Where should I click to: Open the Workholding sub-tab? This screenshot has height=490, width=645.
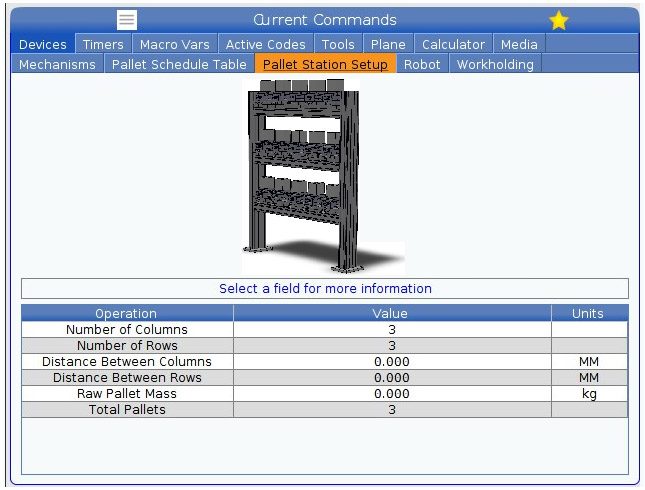495,64
